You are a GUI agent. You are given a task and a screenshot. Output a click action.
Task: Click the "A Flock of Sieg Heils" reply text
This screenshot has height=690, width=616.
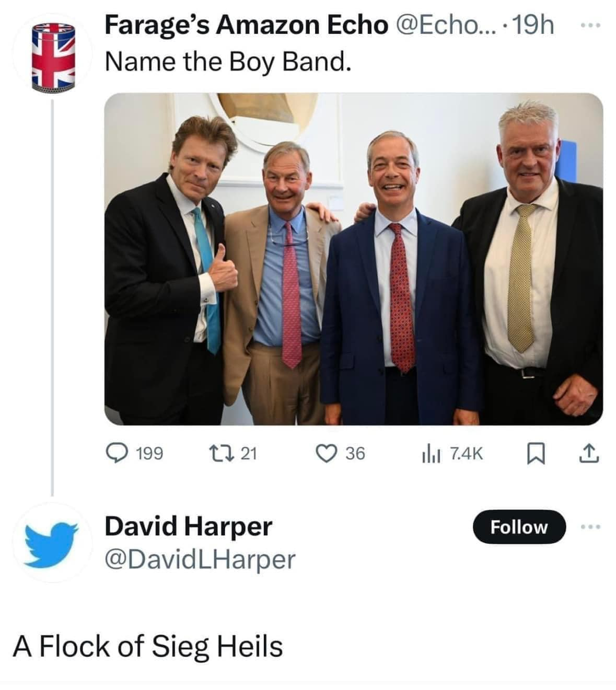tap(148, 646)
